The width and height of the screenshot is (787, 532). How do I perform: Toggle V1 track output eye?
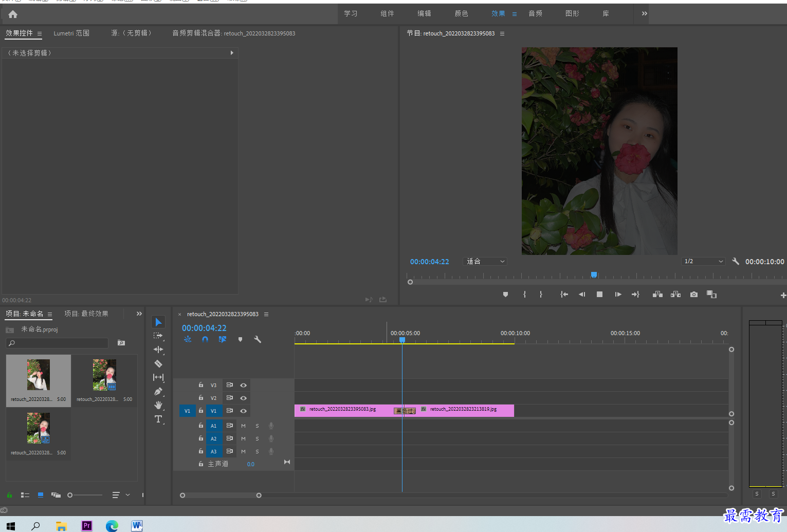(x=244, y=411)
